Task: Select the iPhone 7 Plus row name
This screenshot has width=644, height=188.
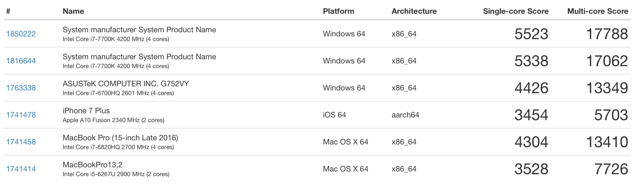Action: [86, 111]
